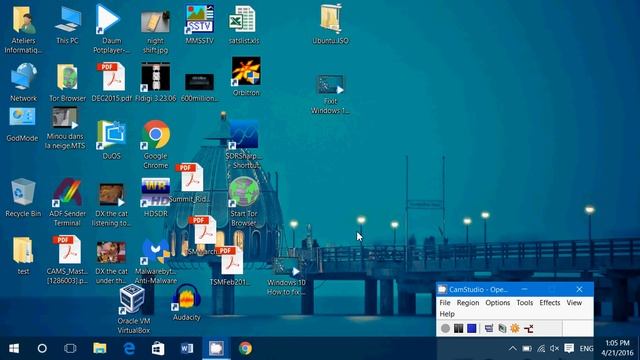This screenshot has width=640, height=360.
Task: Select the night shift.jpg image
Action: (x=156, y=32)
